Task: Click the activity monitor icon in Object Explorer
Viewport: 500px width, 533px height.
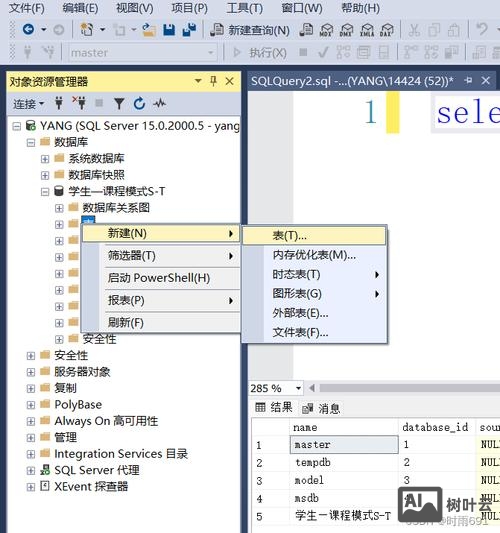Action: [x=159, y=103]
